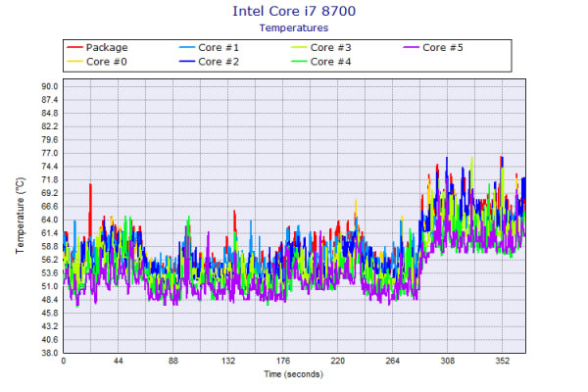Image resolution: width=588 pixels, height=392 pixels.
Task: Click the 38.0 y-axis tick label
Action: tap(50, 353)
